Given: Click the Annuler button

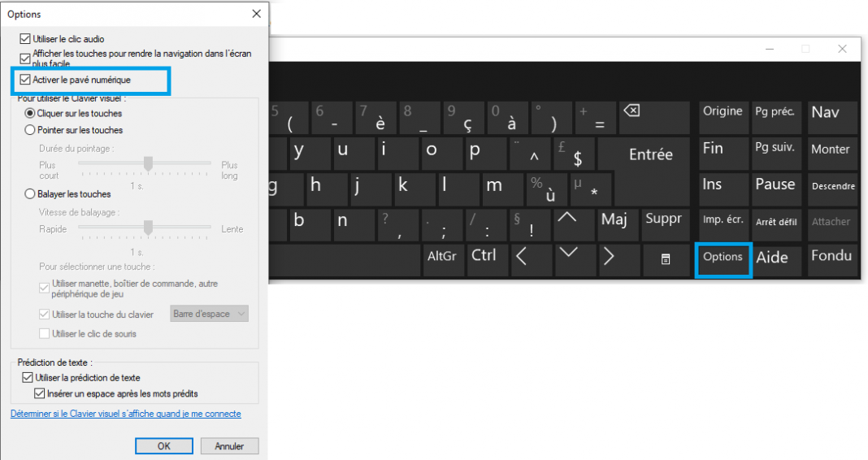Looking at the screenshot, I should (x=229, y=446).
